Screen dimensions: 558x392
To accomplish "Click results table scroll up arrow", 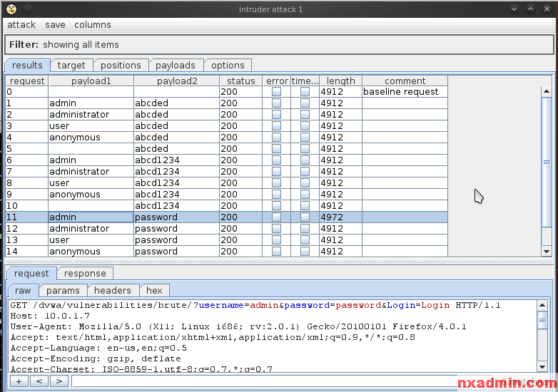I will pos(547,91).
